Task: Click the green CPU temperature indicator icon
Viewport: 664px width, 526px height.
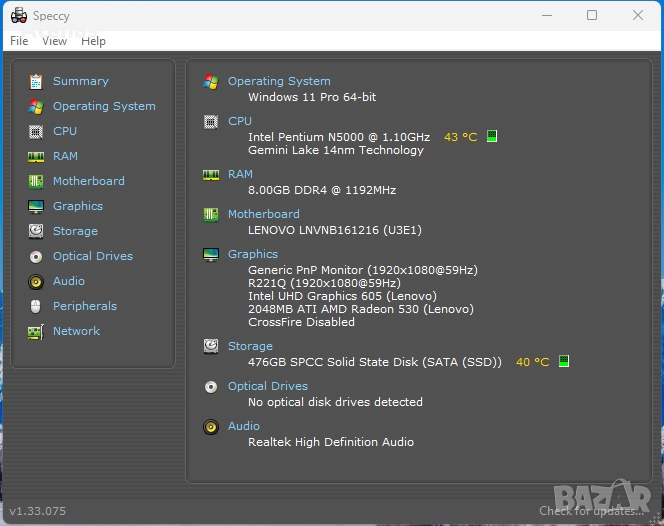Action: click(x=492, y=136)
